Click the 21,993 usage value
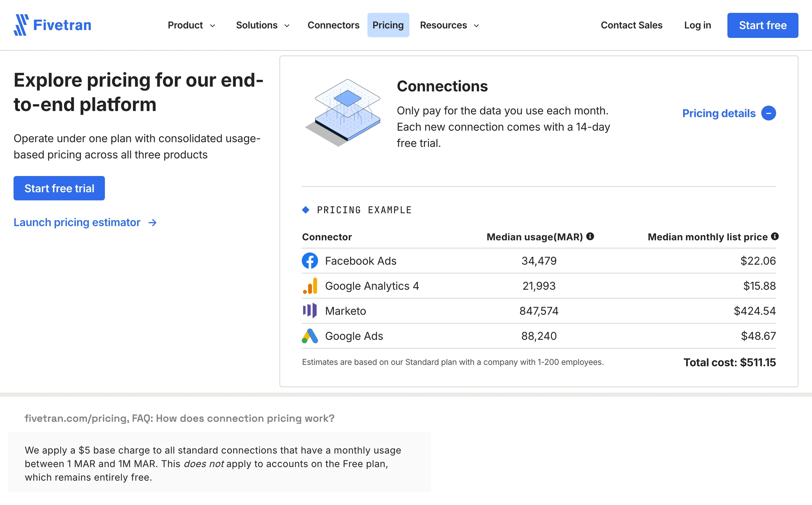 (x=539, y=286)
